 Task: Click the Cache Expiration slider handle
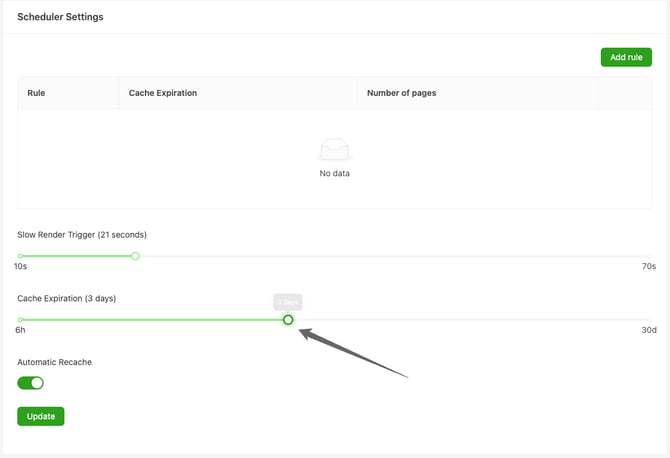click(288, 320)
